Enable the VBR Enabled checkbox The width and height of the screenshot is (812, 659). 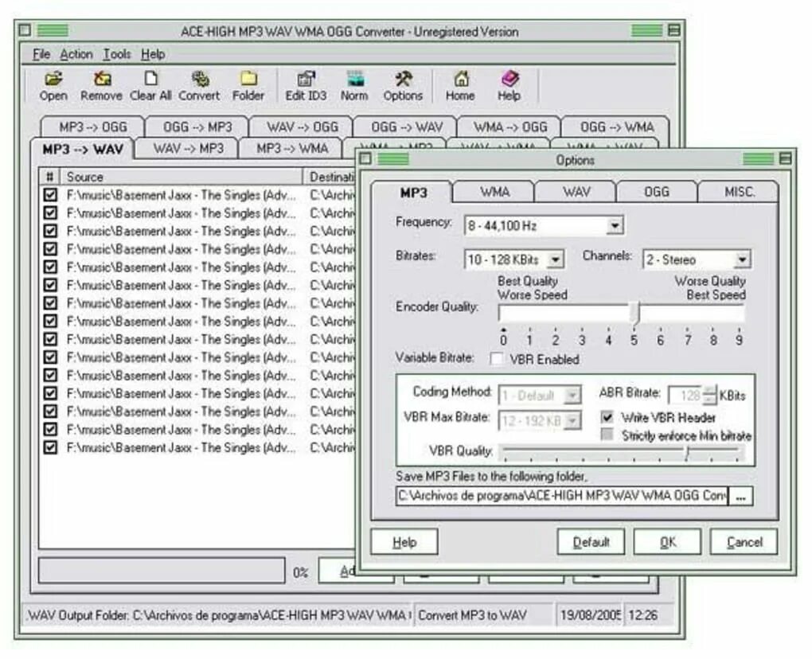pyautogui.click(x=496, y=359)
